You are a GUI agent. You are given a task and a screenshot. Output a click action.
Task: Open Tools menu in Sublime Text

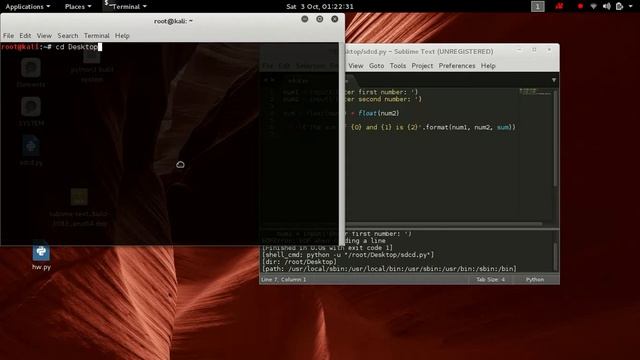[x=398, y=66]
